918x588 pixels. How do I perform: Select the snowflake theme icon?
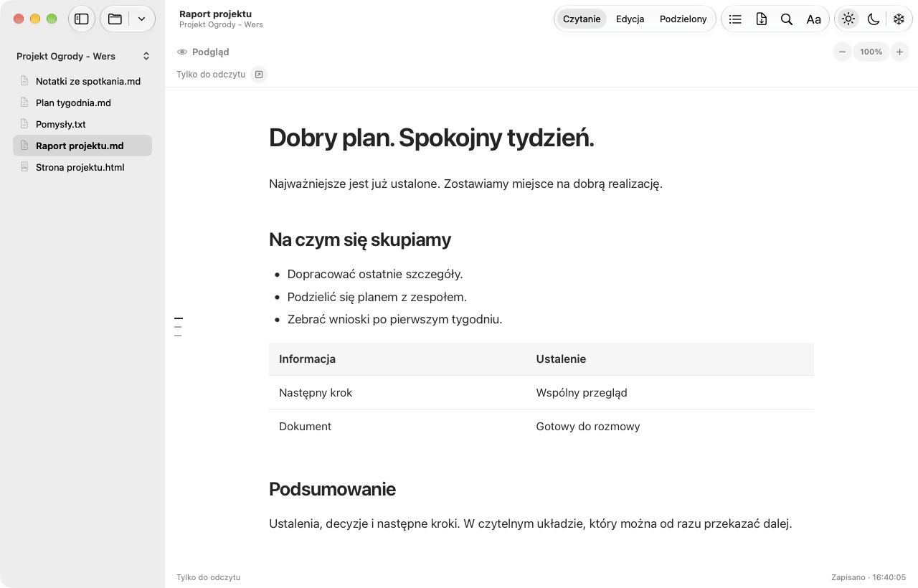899,19
